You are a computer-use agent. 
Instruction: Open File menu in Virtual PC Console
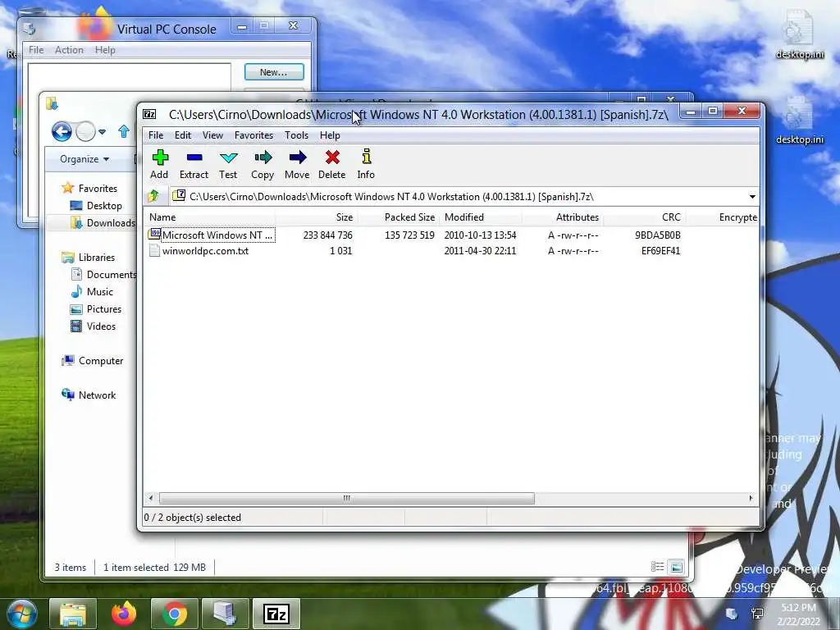(36, 50)
